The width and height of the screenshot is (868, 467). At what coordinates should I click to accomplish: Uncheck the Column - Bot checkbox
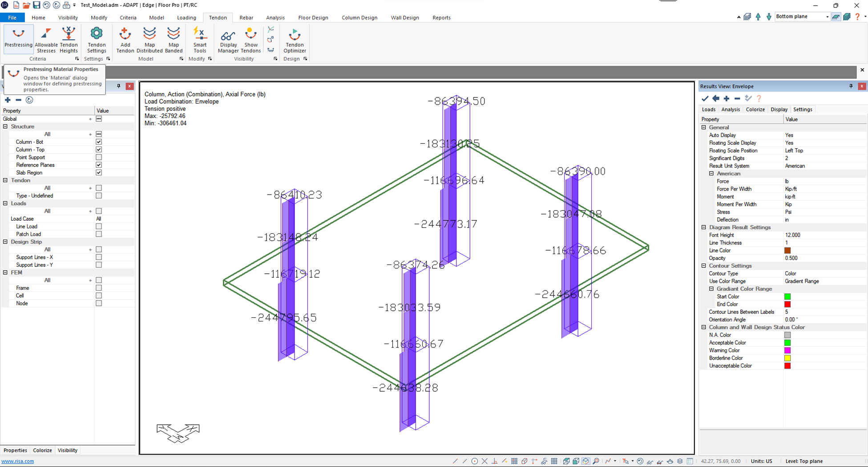[x=99, y=142]
